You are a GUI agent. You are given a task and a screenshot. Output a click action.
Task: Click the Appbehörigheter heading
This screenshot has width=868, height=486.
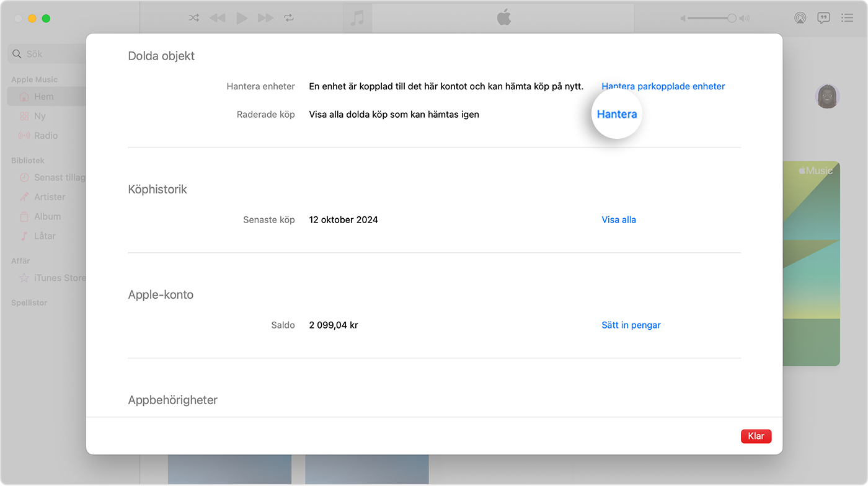click(x=173, y=400)
